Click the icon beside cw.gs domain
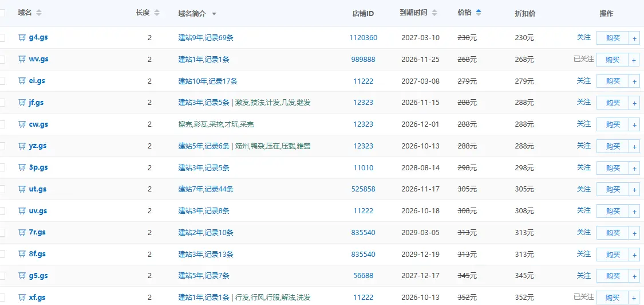This screenshot has height=305, width=644. 22,124
